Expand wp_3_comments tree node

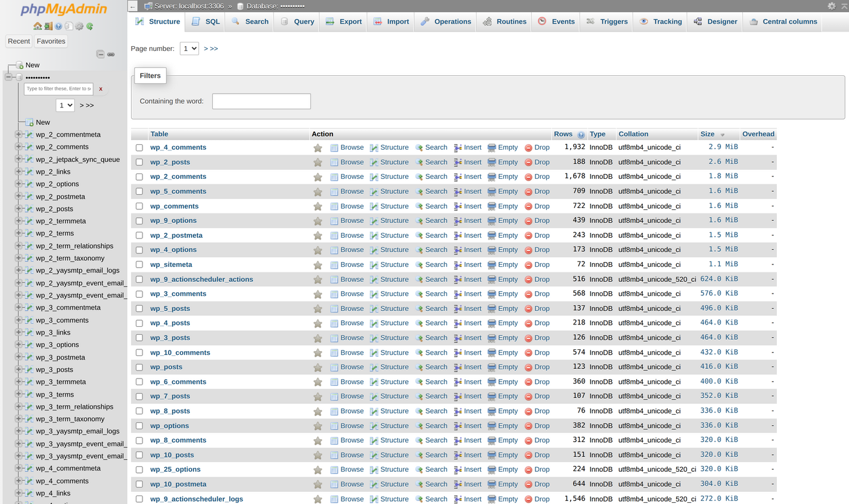[x=18, y=320]
